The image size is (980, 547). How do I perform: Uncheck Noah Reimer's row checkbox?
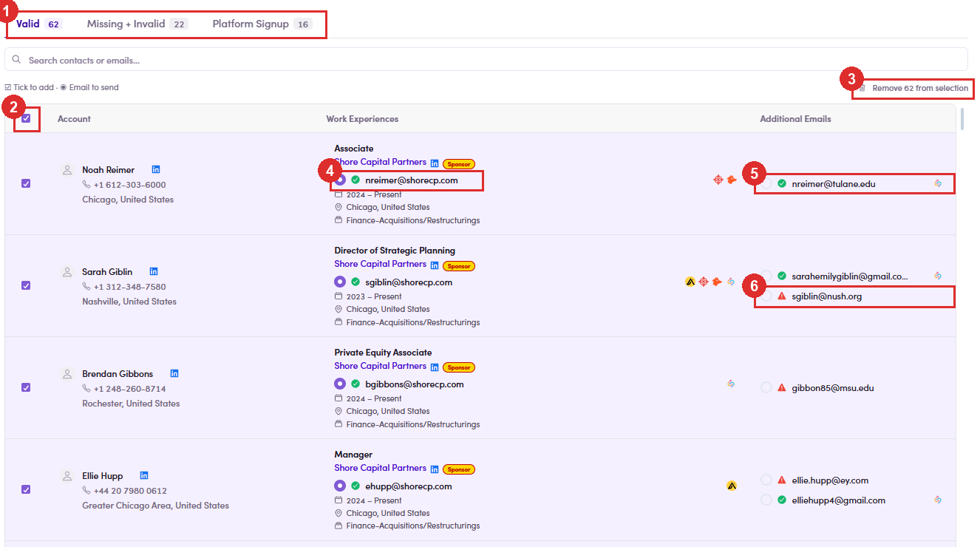[x=27, y=183]
